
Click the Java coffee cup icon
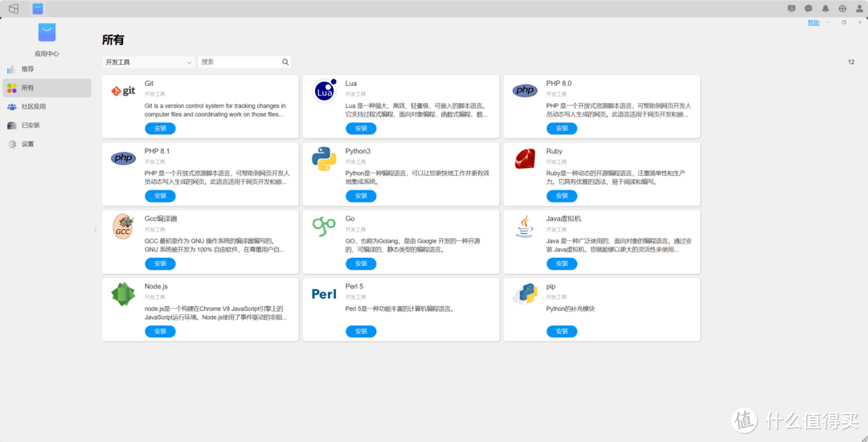524,227
